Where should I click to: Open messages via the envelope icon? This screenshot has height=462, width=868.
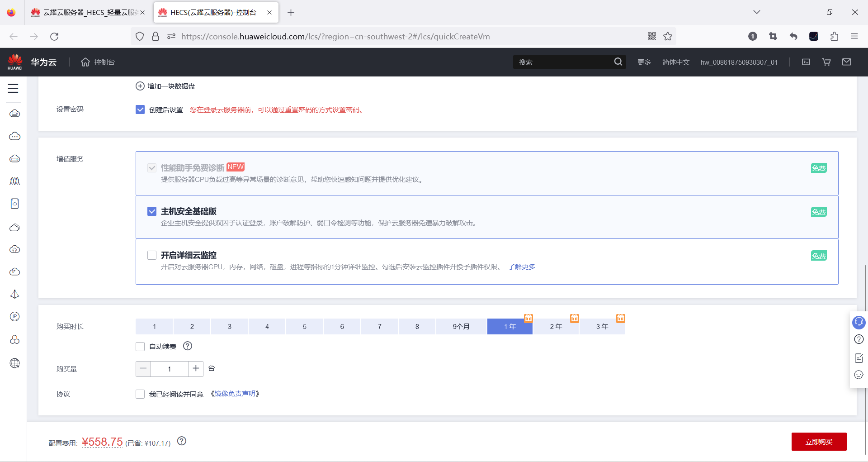[846, 62]
